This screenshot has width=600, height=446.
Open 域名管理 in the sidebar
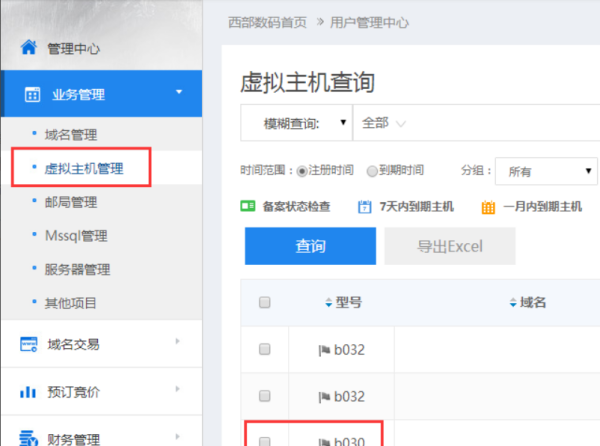[71, 135]
